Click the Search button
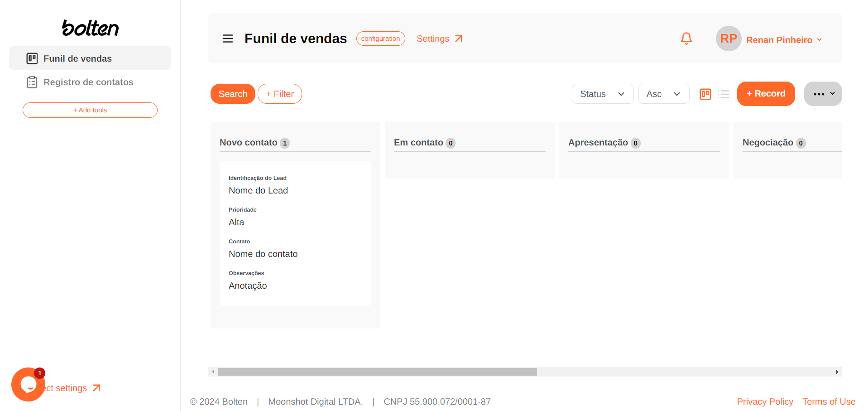868x411 pixels. point(233,94)
